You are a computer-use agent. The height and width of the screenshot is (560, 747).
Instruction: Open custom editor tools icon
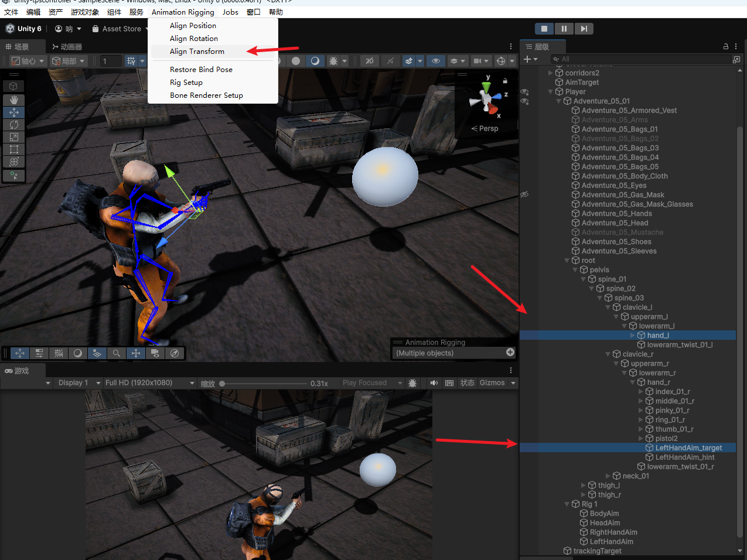[x=14, y=176]
